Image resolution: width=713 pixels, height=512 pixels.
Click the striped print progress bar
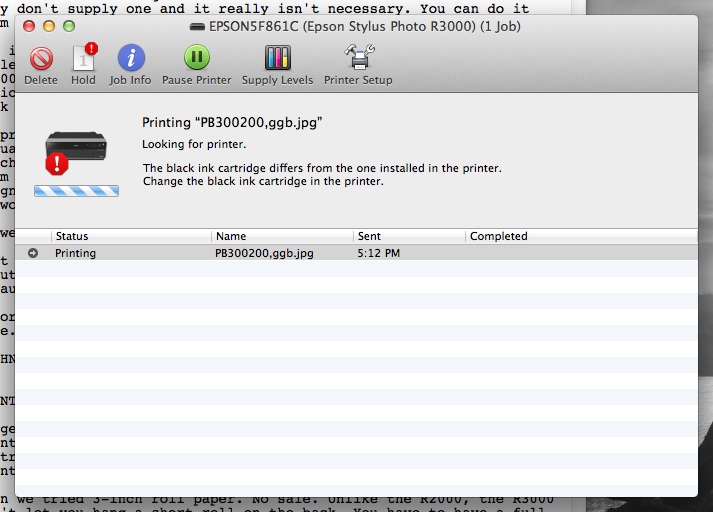click(76, 190)
